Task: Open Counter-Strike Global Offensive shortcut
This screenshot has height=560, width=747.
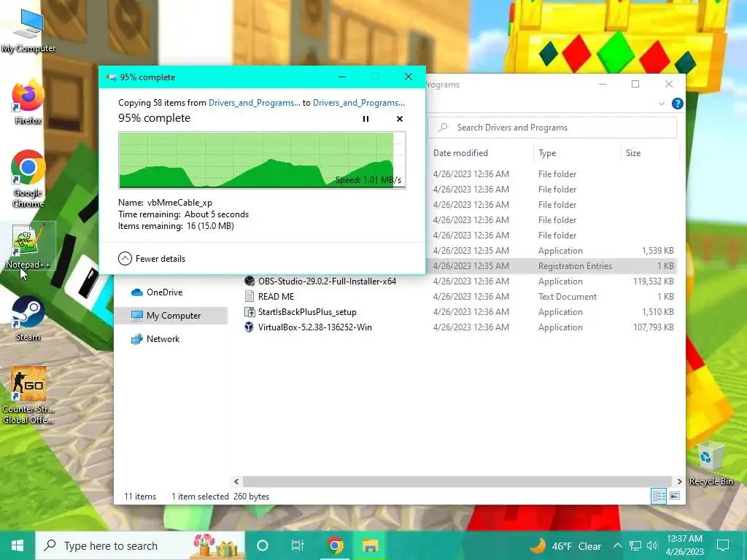Action: 28,395
